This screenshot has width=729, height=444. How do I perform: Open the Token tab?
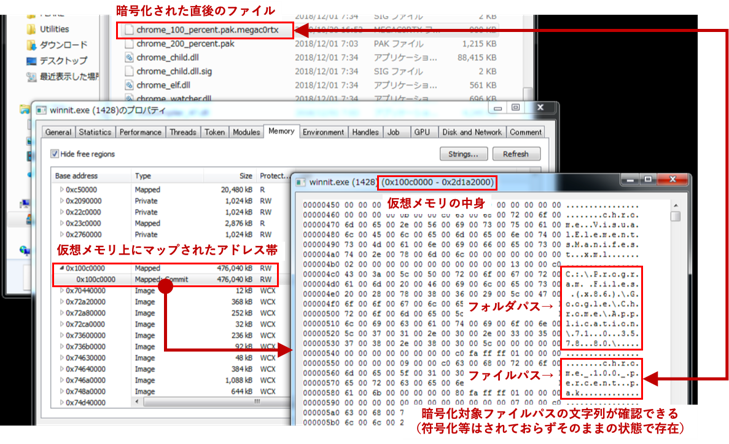214,133
